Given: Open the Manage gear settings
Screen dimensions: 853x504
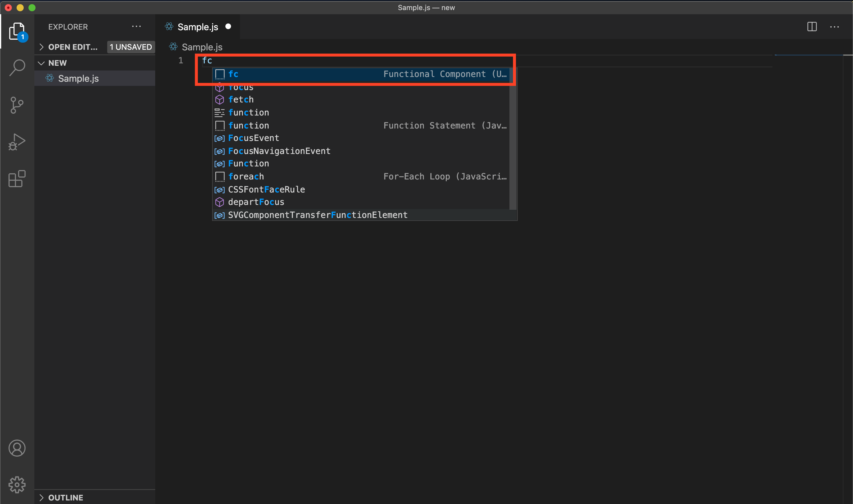Looking at the screenshot, I should [x=17, y=485].
